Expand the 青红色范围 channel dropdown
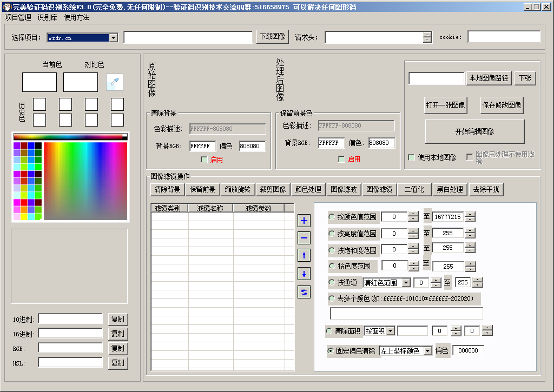The image size is (554, 392). (407, 283)
